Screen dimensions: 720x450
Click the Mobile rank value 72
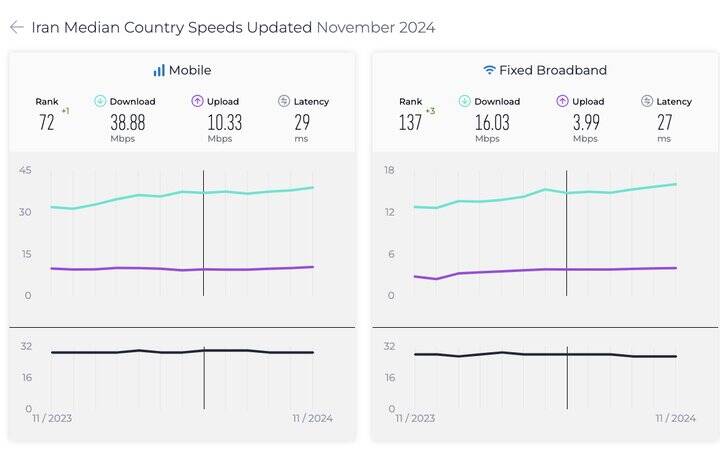46,123
